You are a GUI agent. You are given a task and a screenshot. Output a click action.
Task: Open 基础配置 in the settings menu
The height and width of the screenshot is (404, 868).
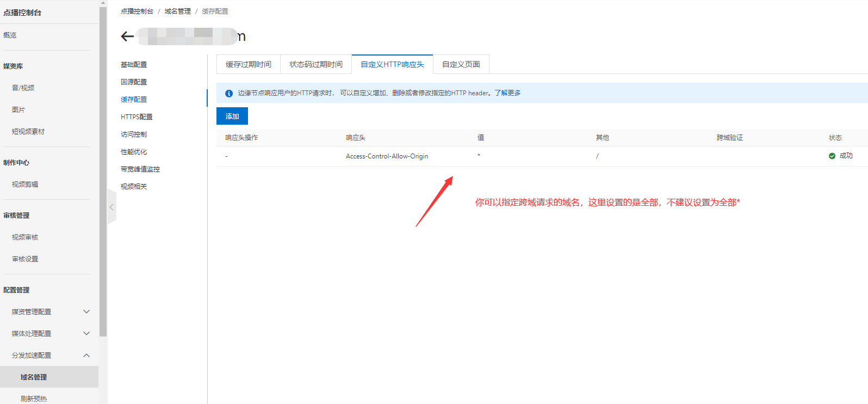point(134,65)
